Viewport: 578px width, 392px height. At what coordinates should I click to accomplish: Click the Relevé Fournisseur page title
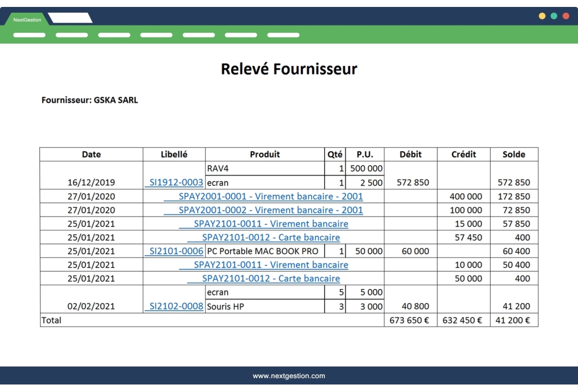coord(289,69)
